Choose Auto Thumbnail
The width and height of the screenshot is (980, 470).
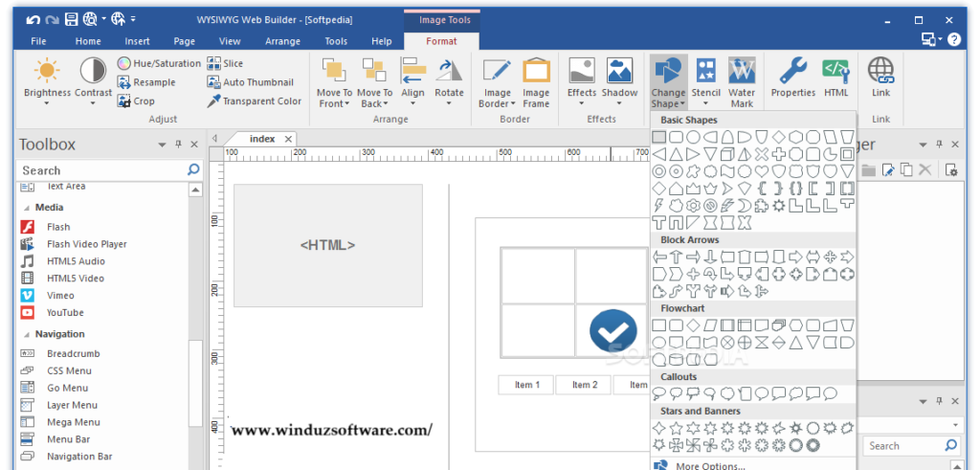250,82
